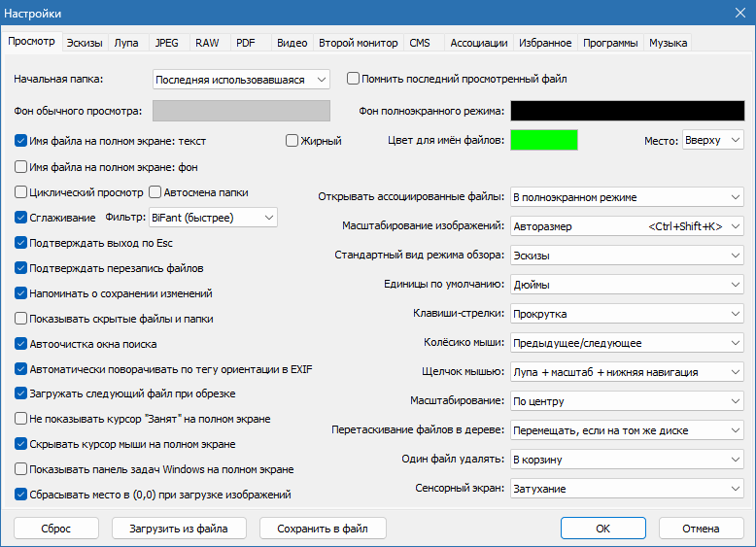This screenshot has width=756, height=547.
Task: Select the Музыка tab
Action: [x=668, y=43]
